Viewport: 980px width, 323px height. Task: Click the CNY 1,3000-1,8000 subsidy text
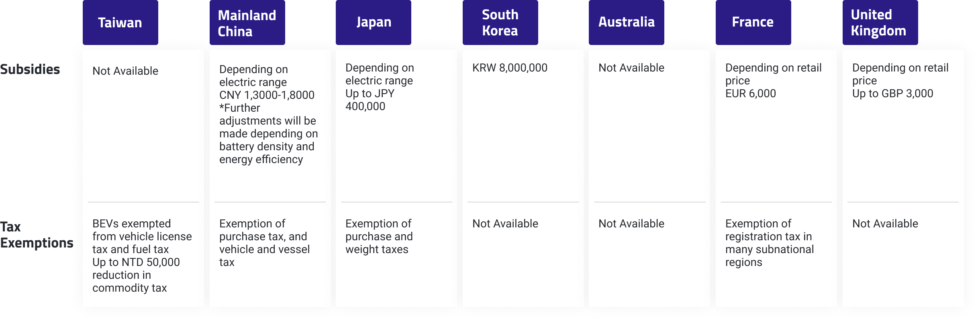point(267,95)
